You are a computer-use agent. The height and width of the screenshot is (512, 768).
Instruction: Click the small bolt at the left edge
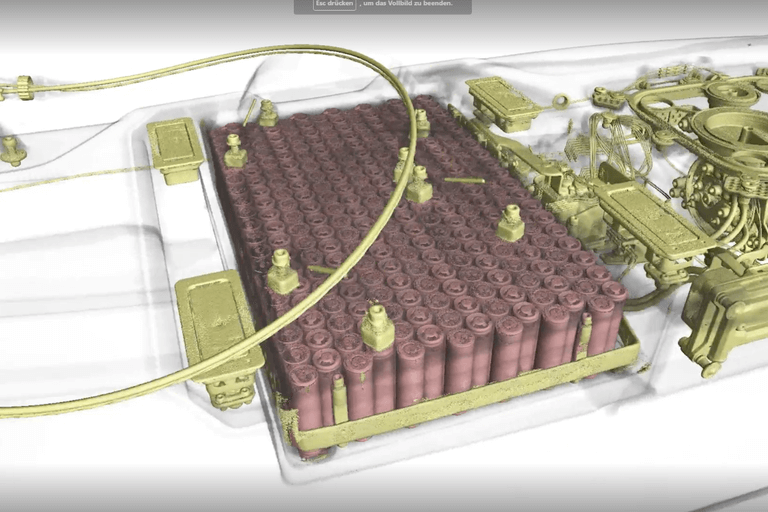pyautogui.click(x=12, y=150)
